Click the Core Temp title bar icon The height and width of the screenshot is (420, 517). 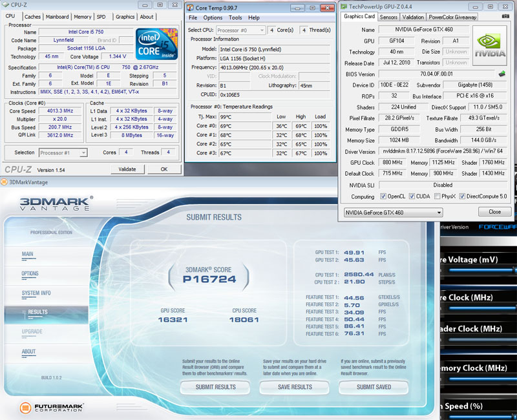190,8
